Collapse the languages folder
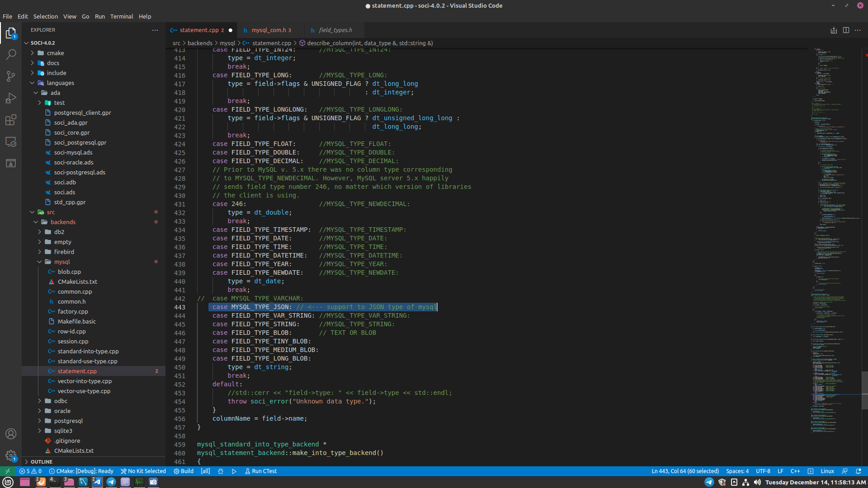The image size is (868, 488). [60, 83]
